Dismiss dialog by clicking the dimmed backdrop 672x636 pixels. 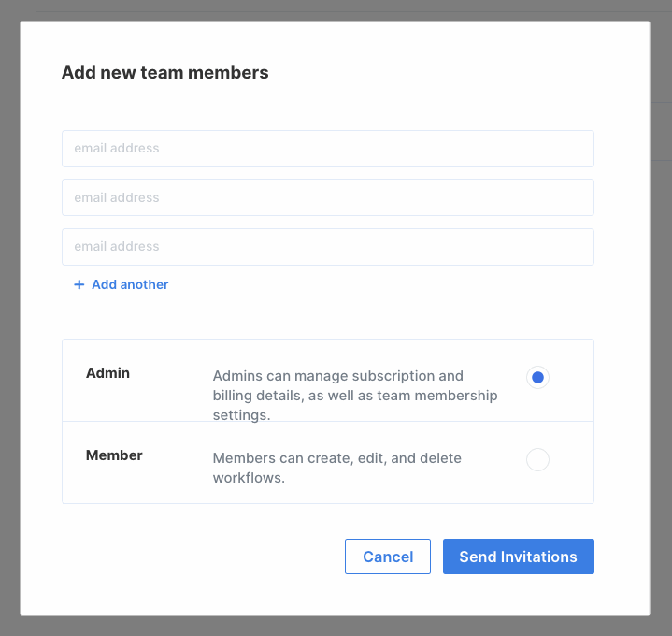9,317
